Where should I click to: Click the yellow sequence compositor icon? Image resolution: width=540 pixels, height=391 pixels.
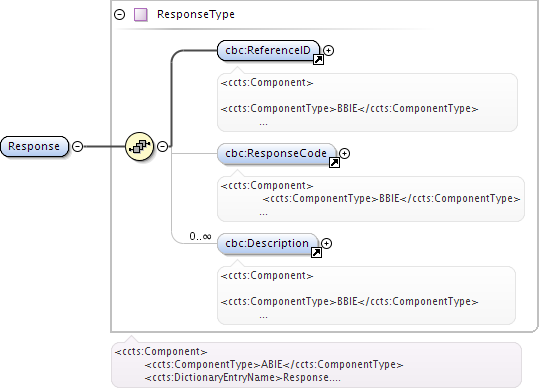[x=139, y=146]
